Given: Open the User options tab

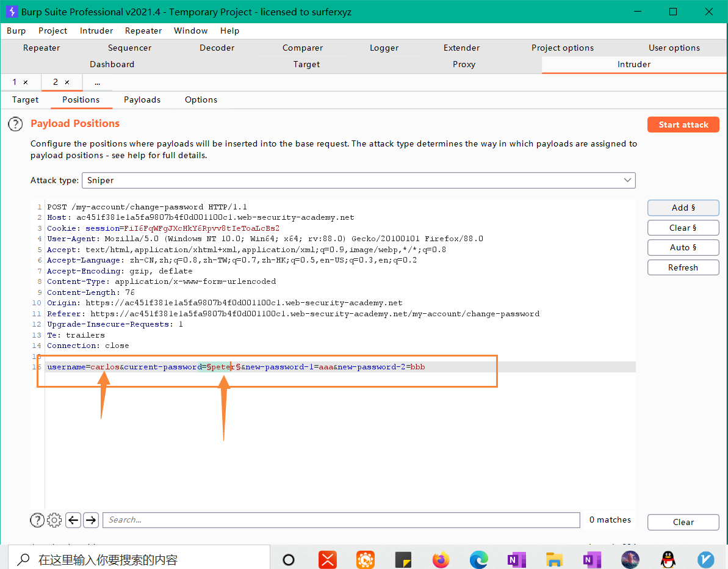Looking at the screenshot, I should (x=674, y=48).
